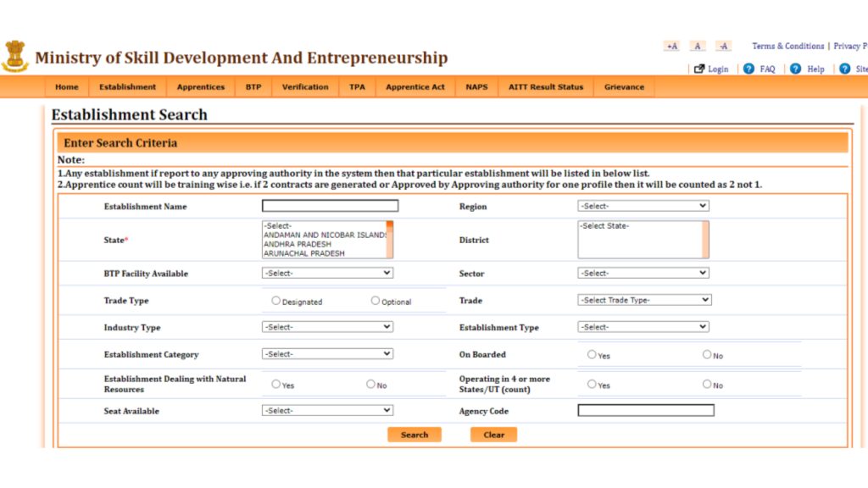
Task: Open the FAQ link
Action: click(767, 69)
